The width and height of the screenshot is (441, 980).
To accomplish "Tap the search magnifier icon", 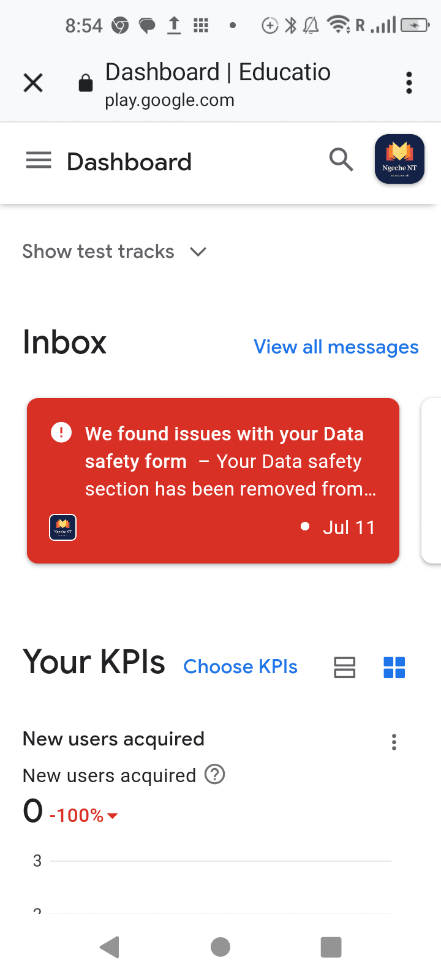I will click(341, 160).
